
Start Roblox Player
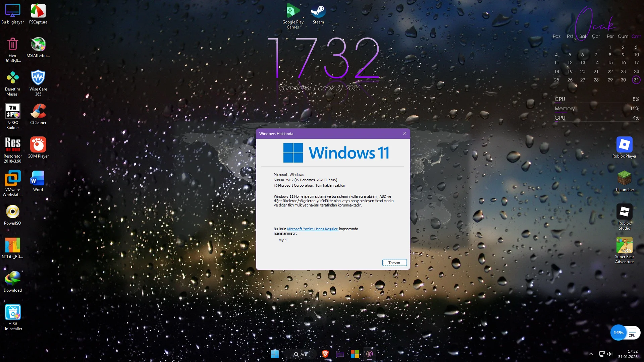point(624,145)
